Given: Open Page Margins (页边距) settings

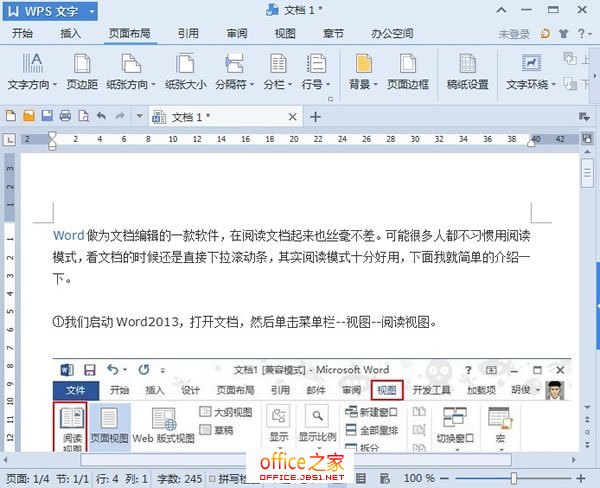Looking at the screenshot, I should coord(82,72).
